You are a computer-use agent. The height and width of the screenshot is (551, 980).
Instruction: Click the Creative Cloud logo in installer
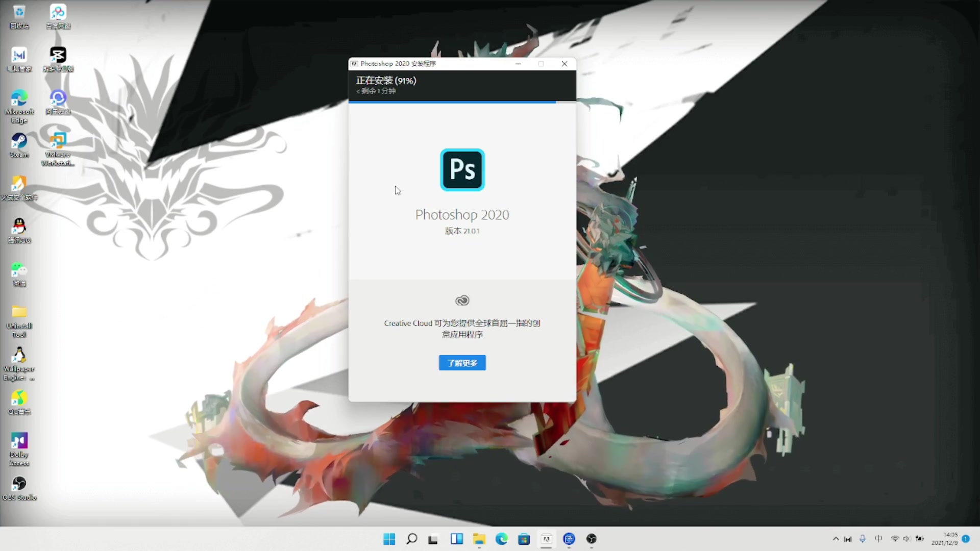(x=462, y=300)
